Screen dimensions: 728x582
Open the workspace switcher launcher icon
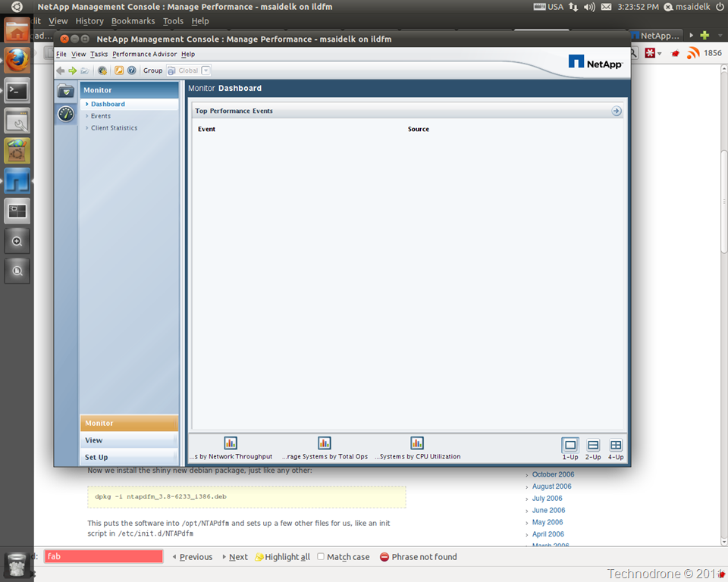tap(17, 211)
